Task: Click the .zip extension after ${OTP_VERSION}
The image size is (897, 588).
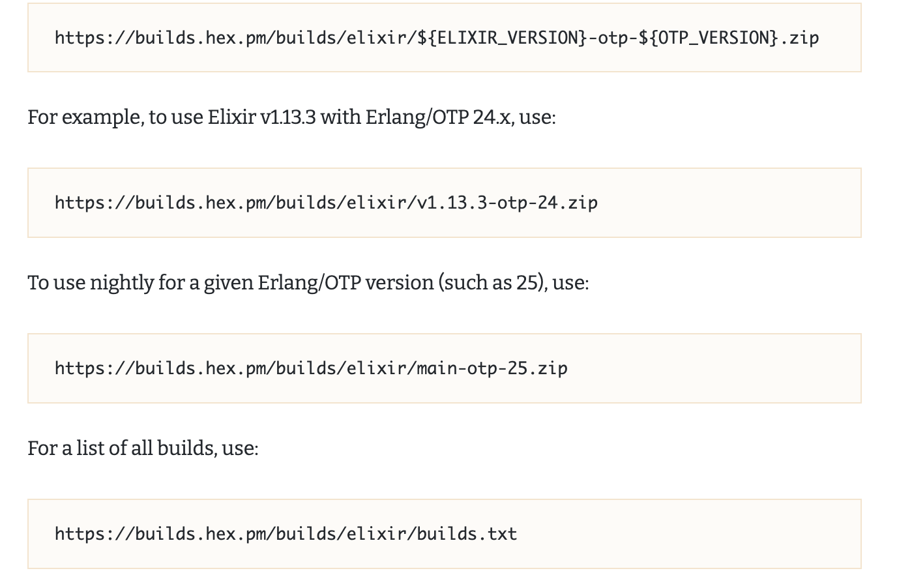Action: point(799,38)
